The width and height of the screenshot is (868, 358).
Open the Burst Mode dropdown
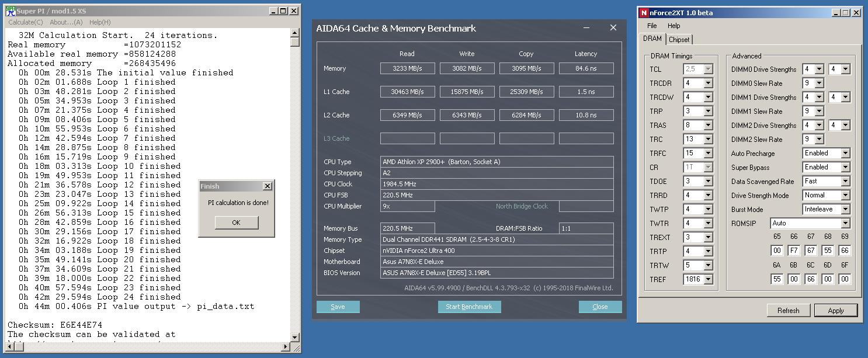[845, 209]
